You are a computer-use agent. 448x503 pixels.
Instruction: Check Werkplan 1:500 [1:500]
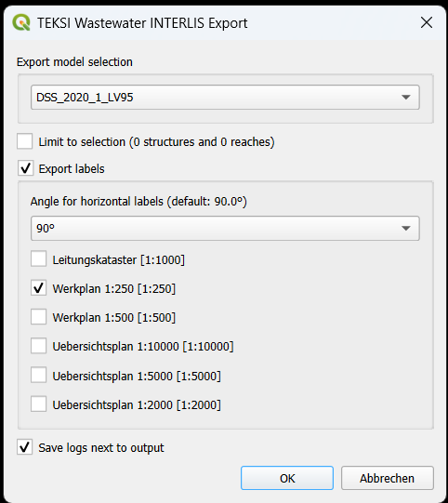(38, 317)
